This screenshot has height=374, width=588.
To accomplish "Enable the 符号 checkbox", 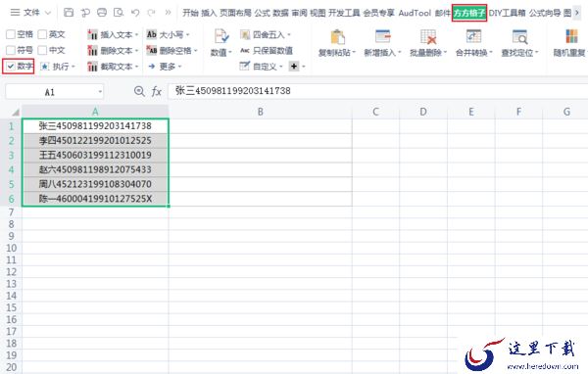I will [11, 50].
